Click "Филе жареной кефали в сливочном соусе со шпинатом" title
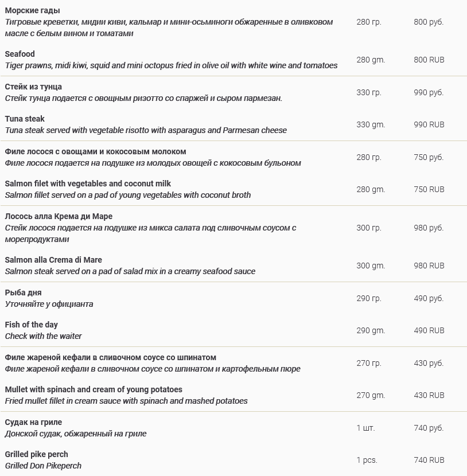 click(x=111, y=357)
